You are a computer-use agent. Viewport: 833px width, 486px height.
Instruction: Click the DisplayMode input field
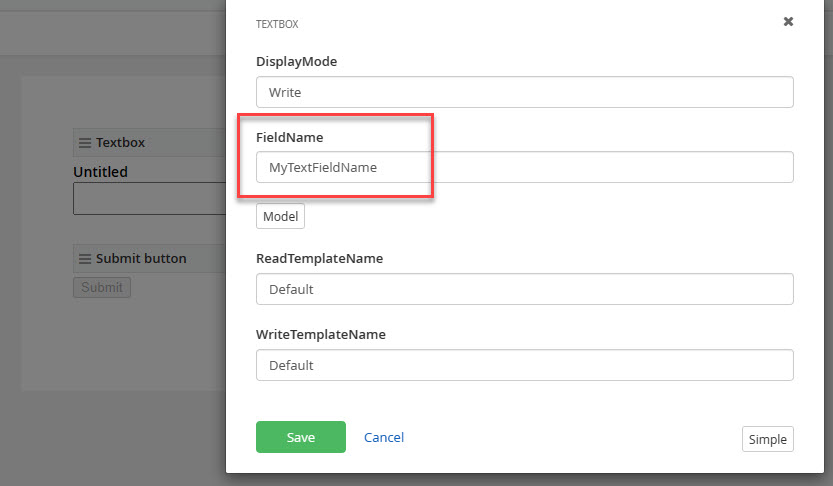point(525,92)
